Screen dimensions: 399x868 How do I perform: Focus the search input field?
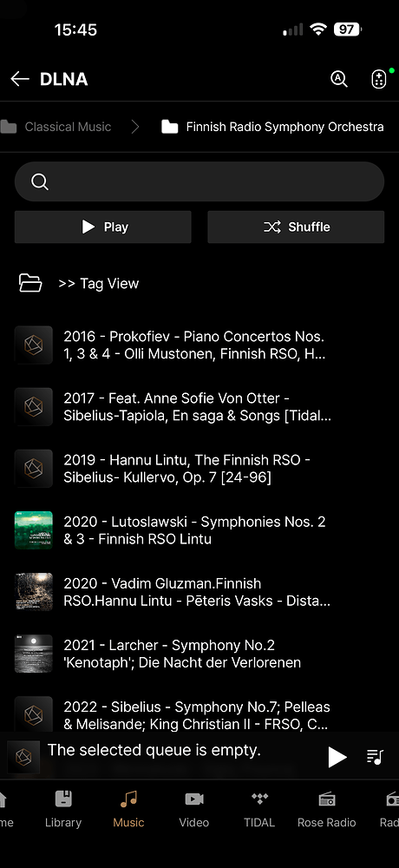(199, 181)
